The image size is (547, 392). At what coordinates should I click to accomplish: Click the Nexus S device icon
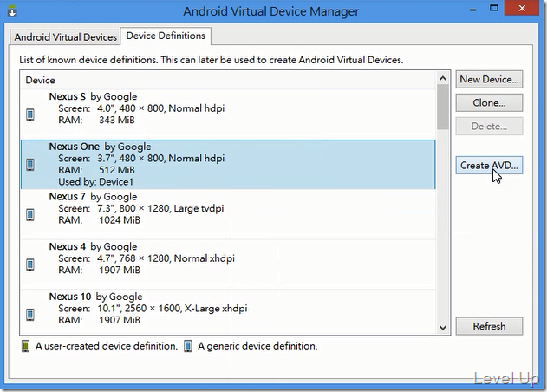(x=30, y=114)
